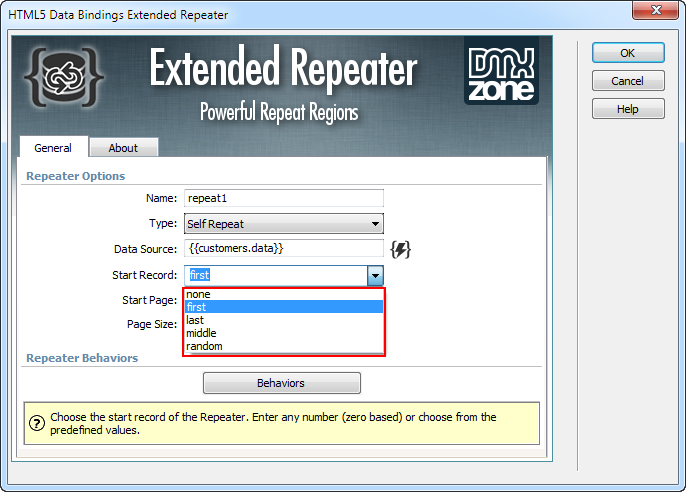Click the Cancel button
Image resolution: width=686 pixels, height=492 pixels.
628,81
